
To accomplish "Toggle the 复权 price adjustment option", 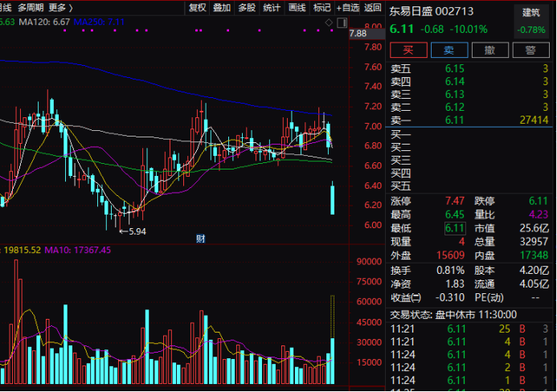I will point(197,7).
